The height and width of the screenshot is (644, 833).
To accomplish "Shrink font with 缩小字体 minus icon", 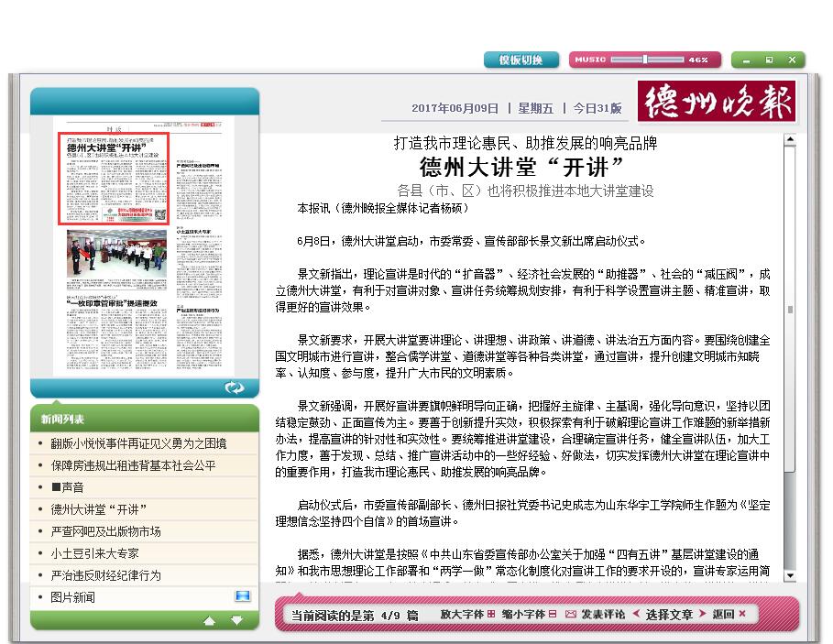I will pyautogui.click(x=553, y=614).
